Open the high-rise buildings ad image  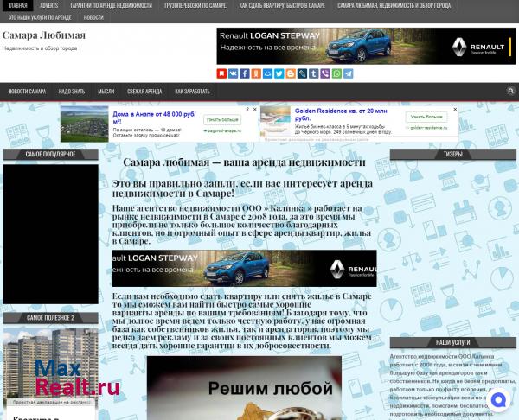pos(51,364)
